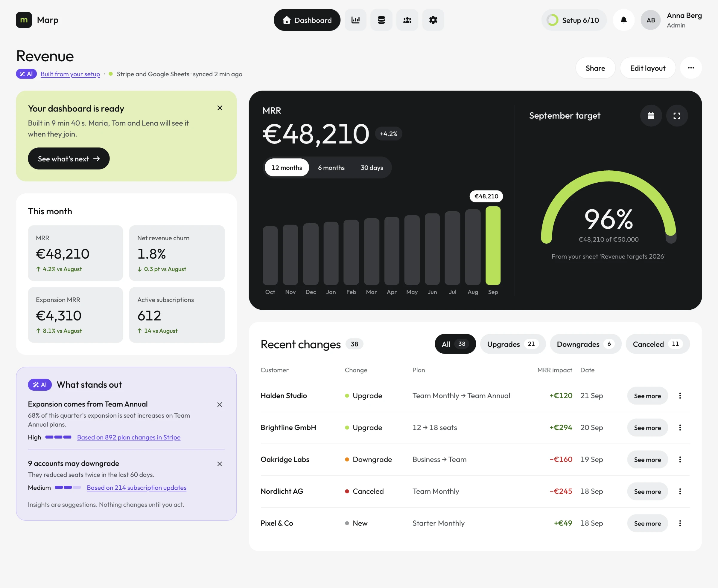Click the Anna Berg profile name
718x588 pixels.
[684, 16]
